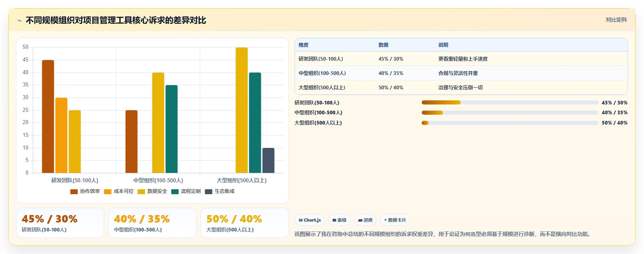Click the 40% / 35% stat card
The height and width of the screenshot is (254, 644).
[152, 223]
